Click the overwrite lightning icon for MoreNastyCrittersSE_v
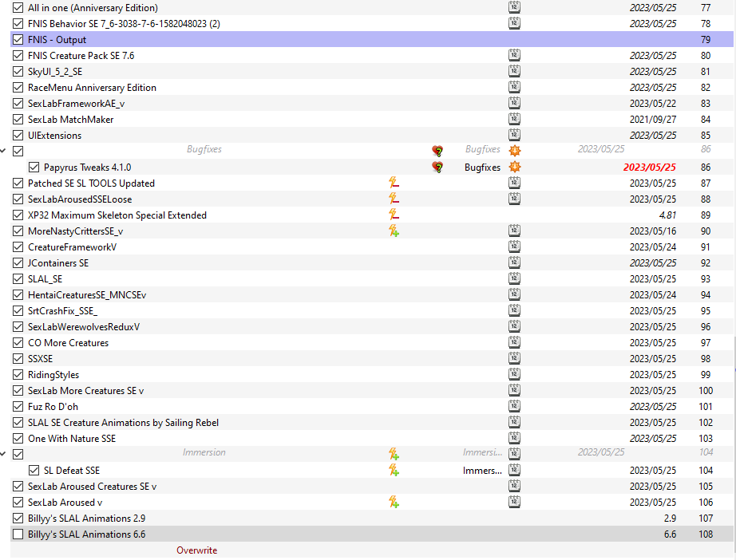Image resolution: width=736 pixels, height=560 pixels. [x=394, y=231]
